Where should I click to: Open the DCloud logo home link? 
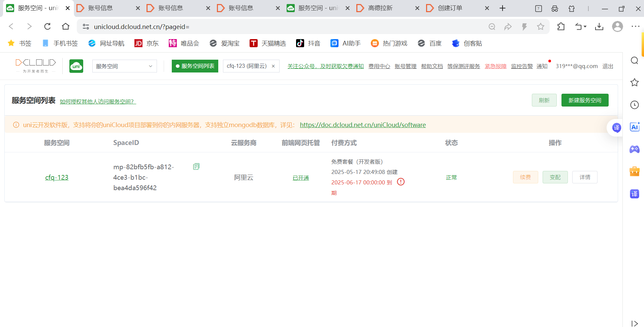coord(36,66)
